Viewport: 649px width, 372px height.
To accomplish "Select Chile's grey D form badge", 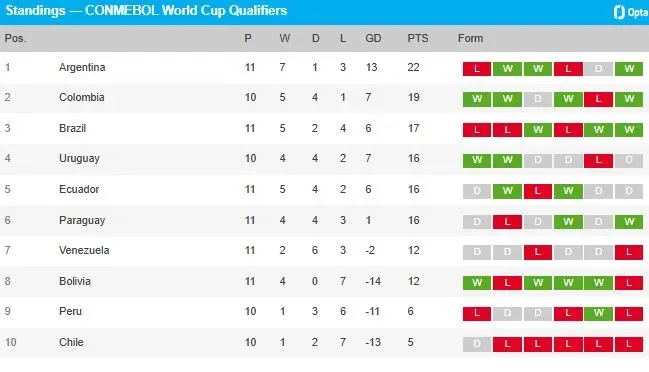I will pos(477,344).
